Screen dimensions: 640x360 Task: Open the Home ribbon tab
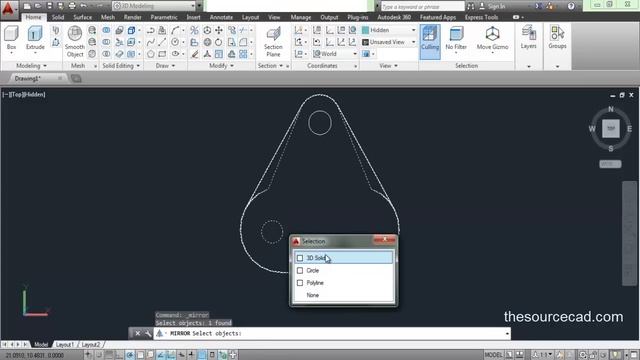coord(33,17)
